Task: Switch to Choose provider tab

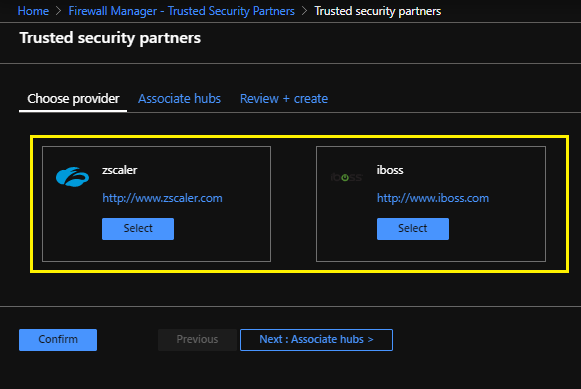Action: click(73, 99)
